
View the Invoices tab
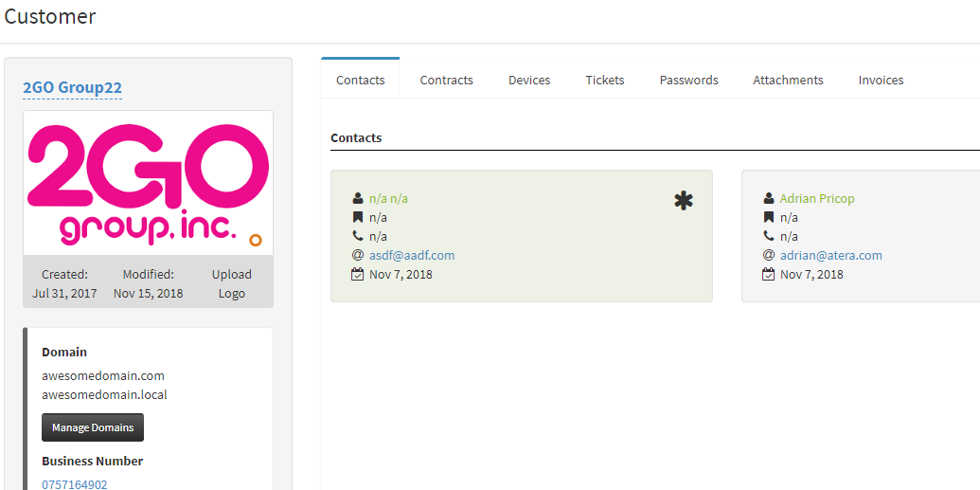pos(881,81)
